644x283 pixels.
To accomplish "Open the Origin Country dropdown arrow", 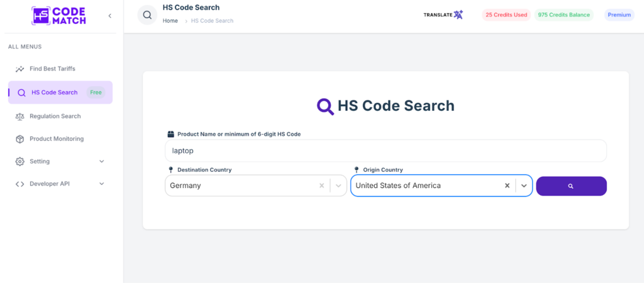I will 524,186.
